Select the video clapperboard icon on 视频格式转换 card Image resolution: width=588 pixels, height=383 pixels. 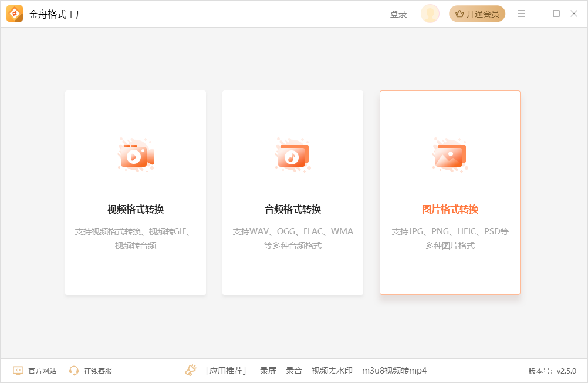(135, 154)
